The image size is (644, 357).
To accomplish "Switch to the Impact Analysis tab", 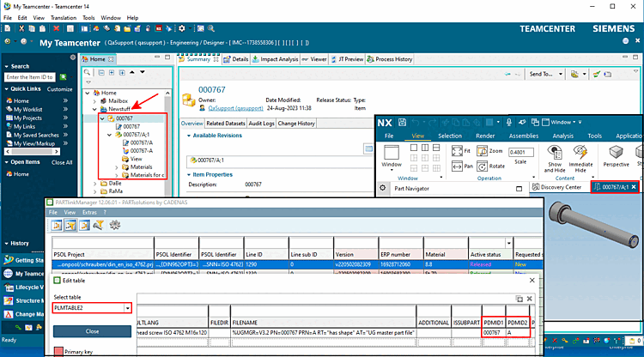I will (x=275, y=59).
